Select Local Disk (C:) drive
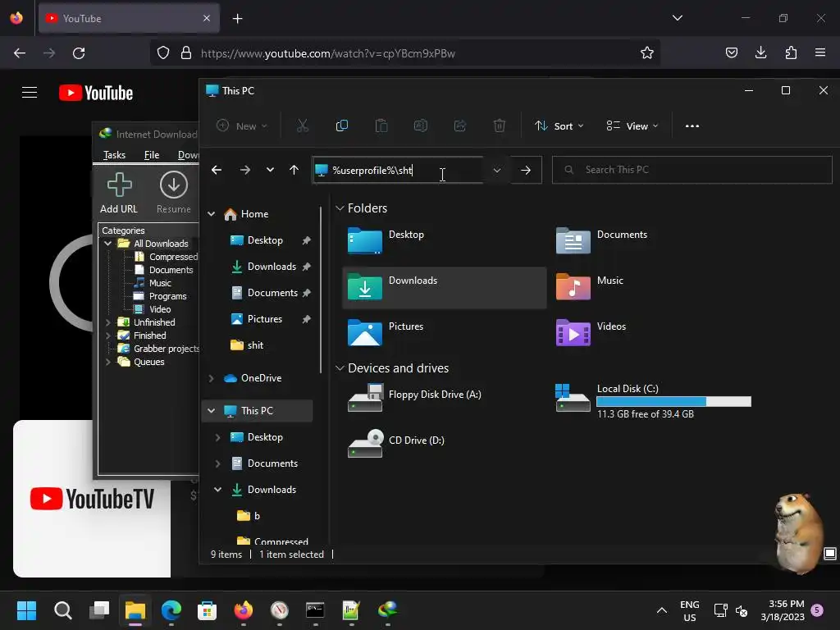This screenshot has width=840, height=630. (654, 400)
